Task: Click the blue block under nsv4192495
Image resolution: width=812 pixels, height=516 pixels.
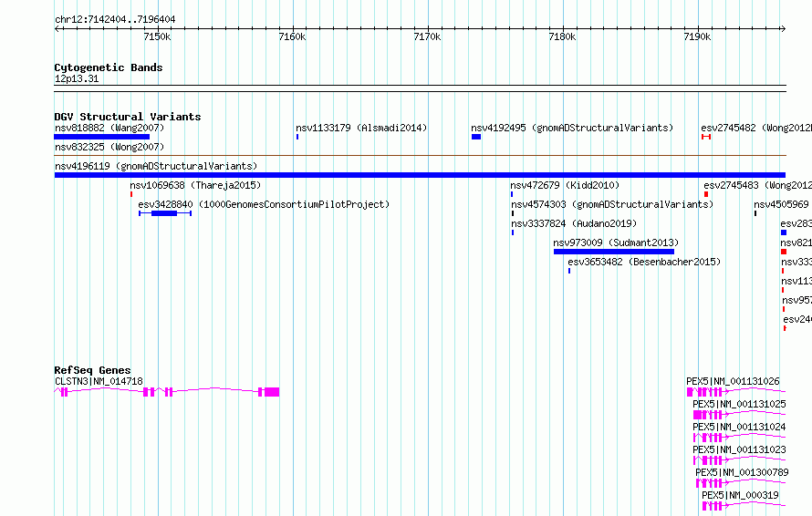Action: [x=476, y=137]
